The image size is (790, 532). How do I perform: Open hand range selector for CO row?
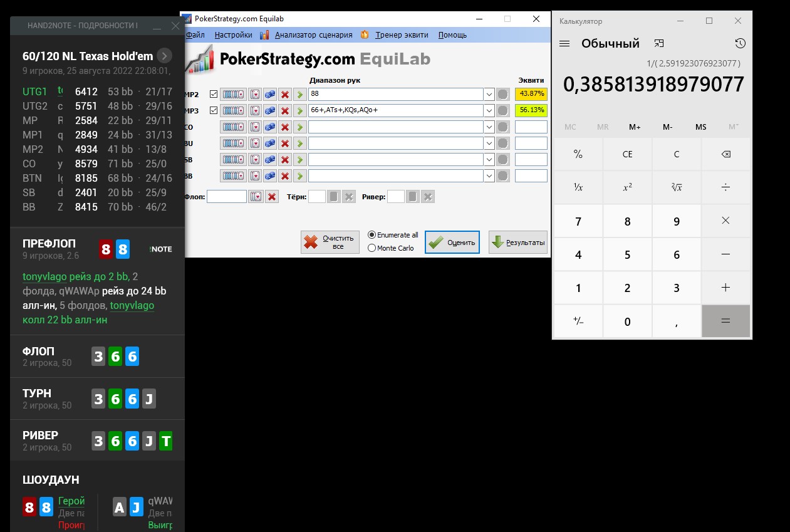pyautogui.click(x=233, y=127)
